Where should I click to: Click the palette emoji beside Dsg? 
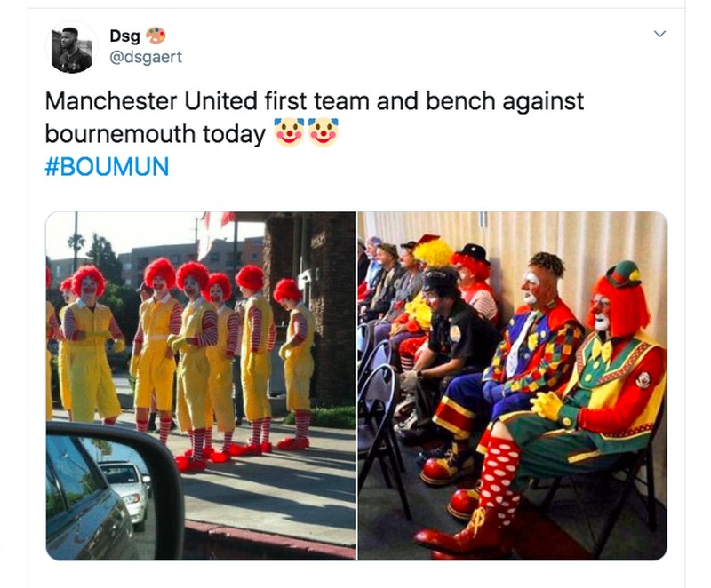point(156,36)
